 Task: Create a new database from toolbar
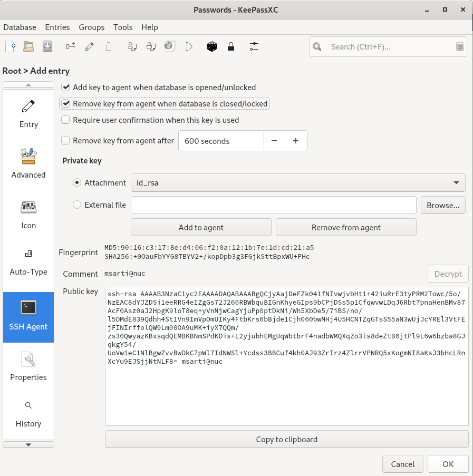11,47
